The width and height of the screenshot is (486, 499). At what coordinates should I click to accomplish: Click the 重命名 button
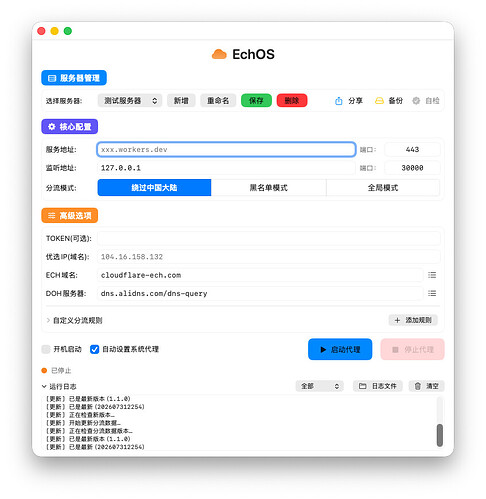[x=218, y=101]
